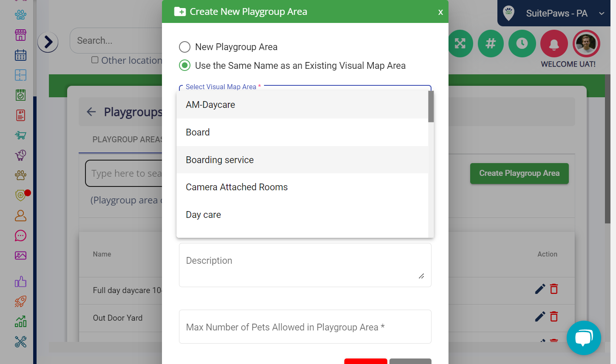Open the red notification bell
Viewport: 616px width, 364px height.
pyautogui.click(x=554, y=43)
